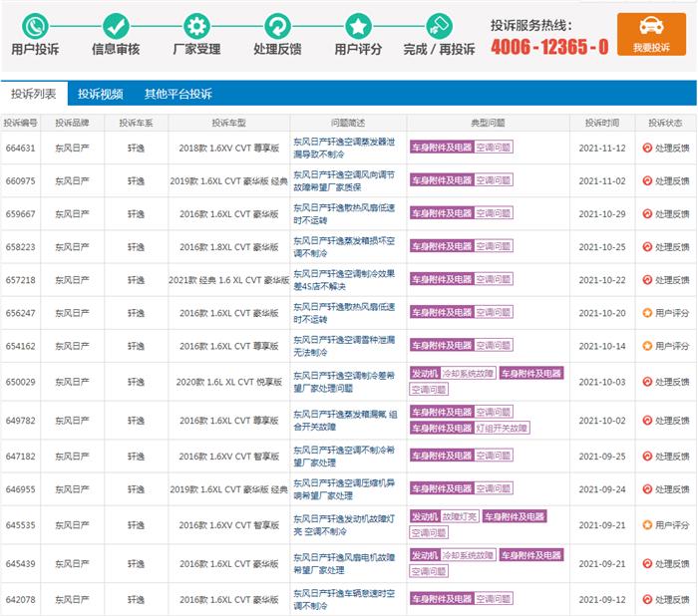Click status icon for complaint 647182
The height and width of the screenshot is (616, 698).
[647, 457]
